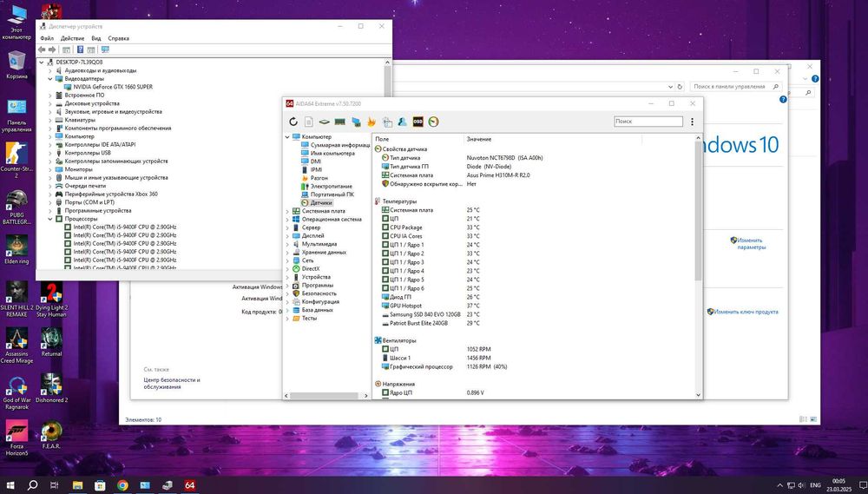Click the sensor gauge icon in AIDA64 toolbar
The width and height of the screenshot is (868, 494).
click(x=433, y=122)
